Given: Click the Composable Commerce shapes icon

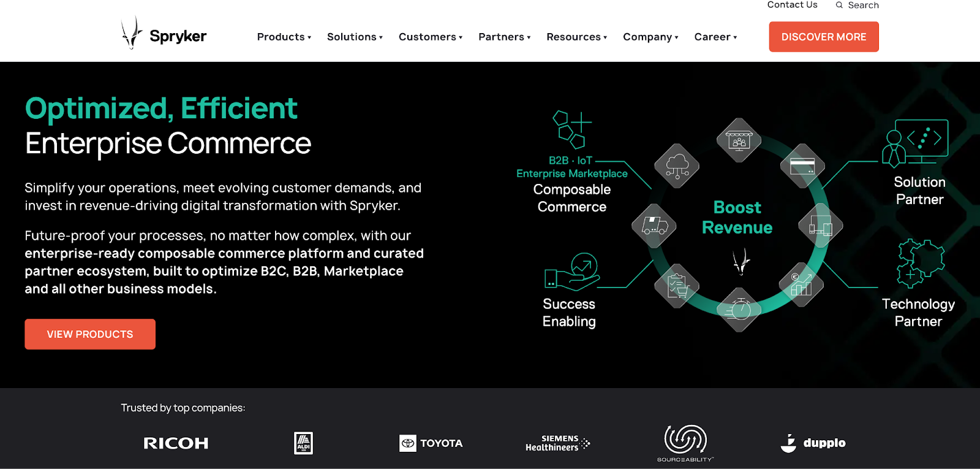Looking at the screenshot, I should pos(572,130).
